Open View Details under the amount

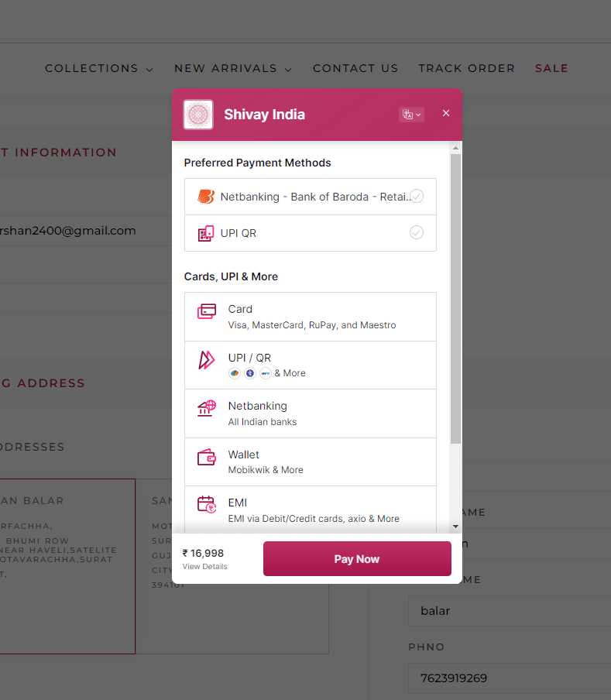[x=205, y=567]
